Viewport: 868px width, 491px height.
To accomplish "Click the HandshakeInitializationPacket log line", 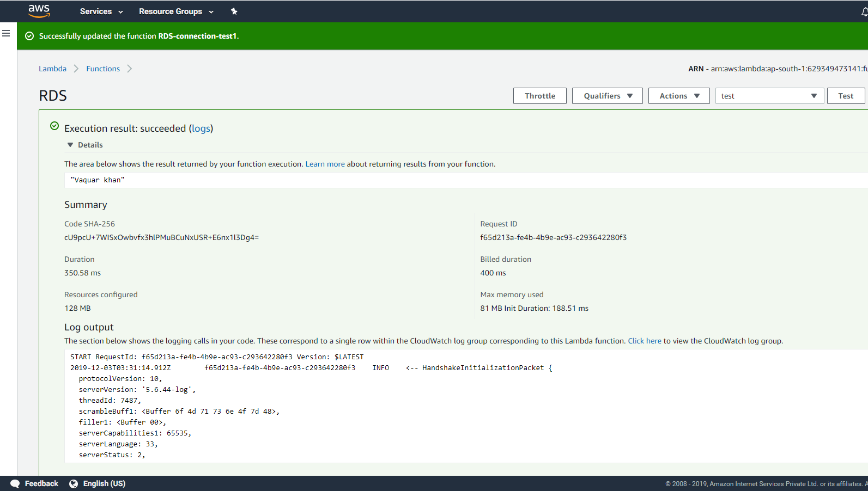I will coord(311,368).
